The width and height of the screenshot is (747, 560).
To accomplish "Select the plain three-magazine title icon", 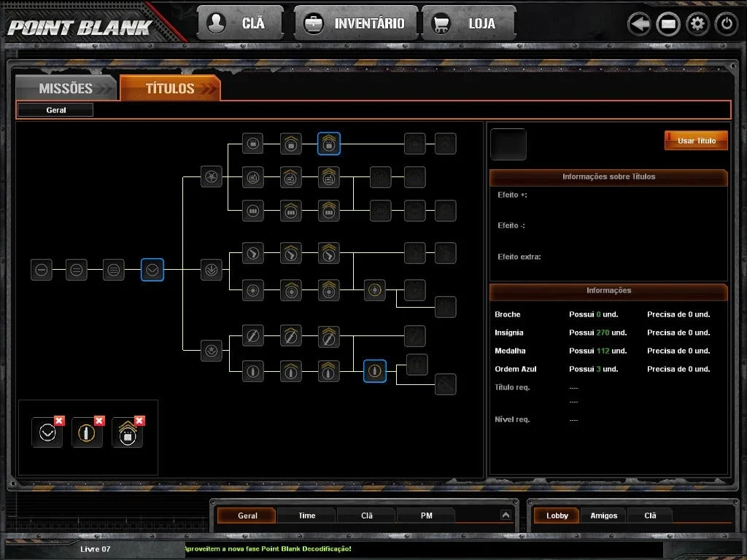I will coord(253,211).
